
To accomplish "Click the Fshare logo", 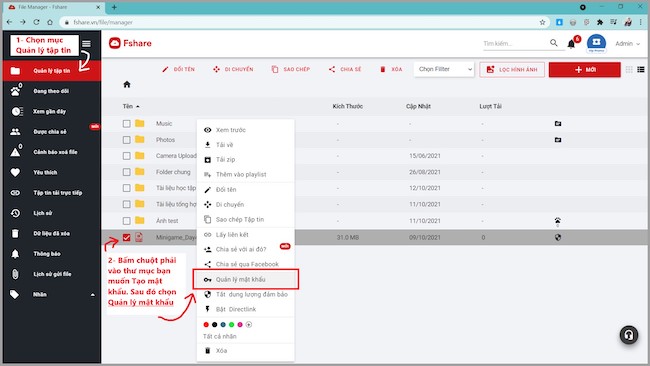I will tap(130, 43).
